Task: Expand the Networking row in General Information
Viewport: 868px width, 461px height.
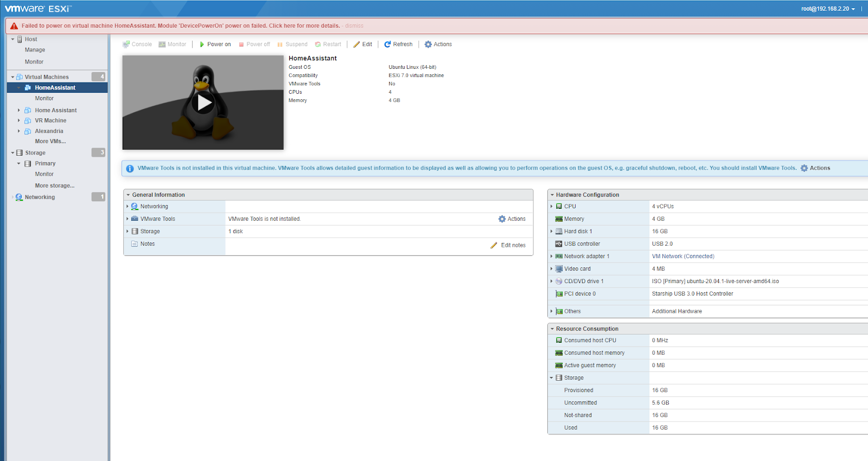Action: pos(127,207)
